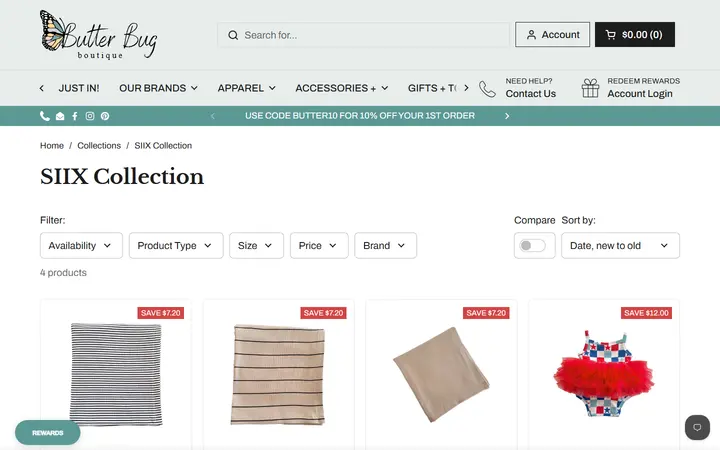
Task: Expand the Availability filter
Action: pos(81,246)
